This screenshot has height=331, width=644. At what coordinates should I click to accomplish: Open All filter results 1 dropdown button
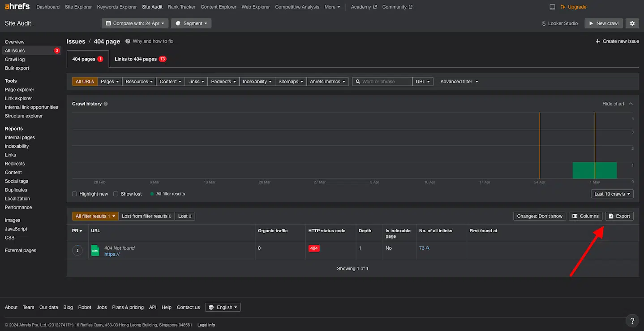pyautogui.click(x=95, y=216)
